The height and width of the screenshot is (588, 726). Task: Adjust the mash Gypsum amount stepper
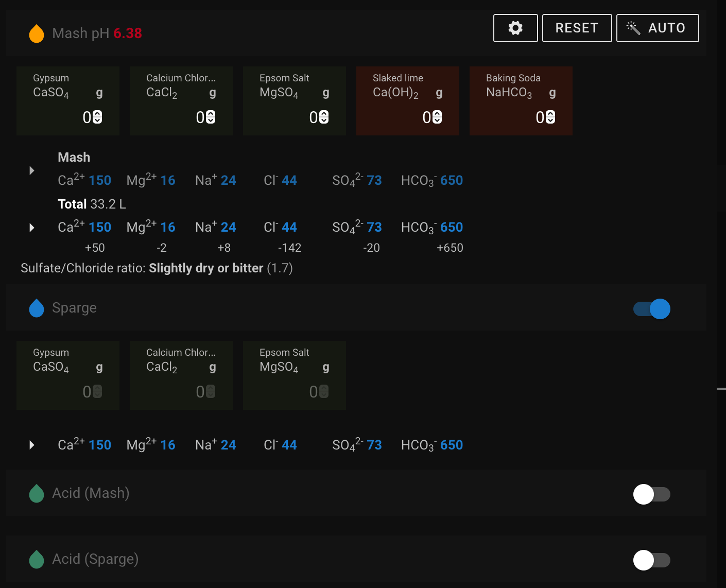point(97,117)
